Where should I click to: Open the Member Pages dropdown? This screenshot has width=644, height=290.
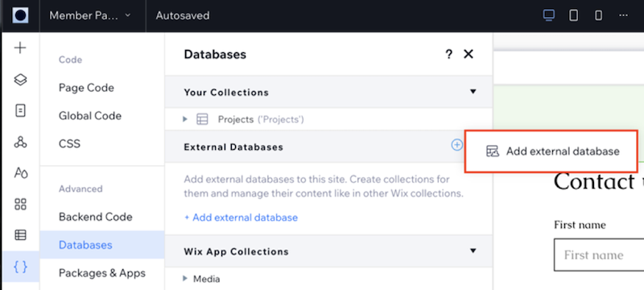pos(89,15)
